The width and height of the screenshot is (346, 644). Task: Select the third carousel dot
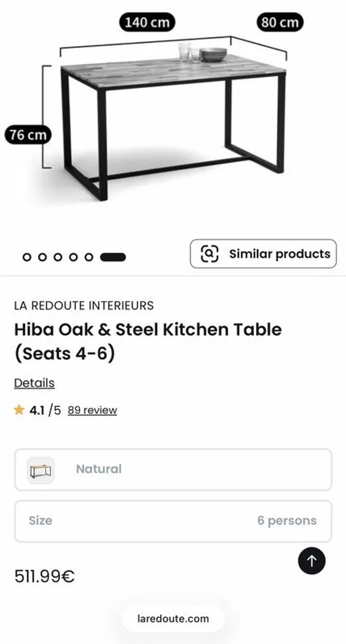point(56,257)
